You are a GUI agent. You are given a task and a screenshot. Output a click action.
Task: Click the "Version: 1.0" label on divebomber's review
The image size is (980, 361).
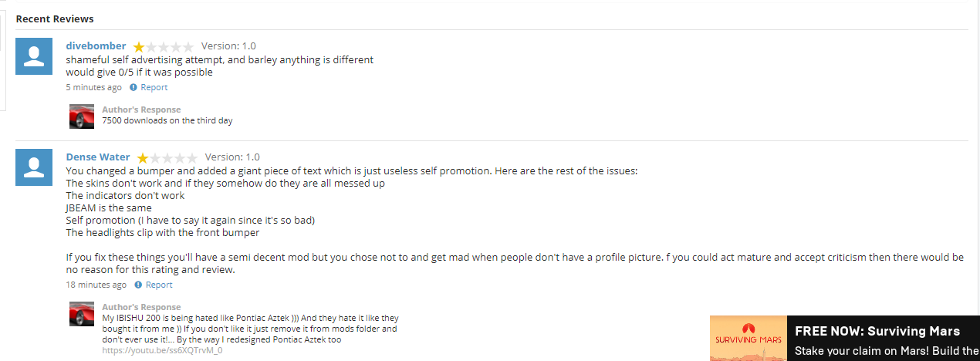(x=228, y=46)
